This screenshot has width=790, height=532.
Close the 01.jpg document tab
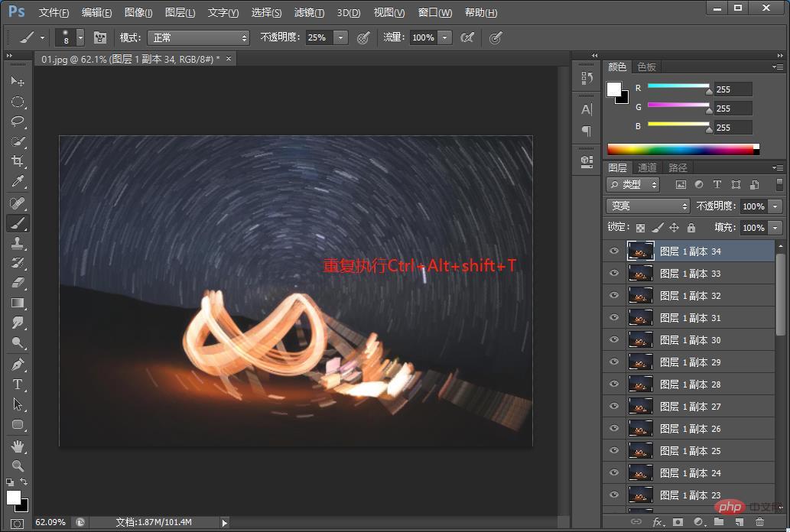pos(229,59)
